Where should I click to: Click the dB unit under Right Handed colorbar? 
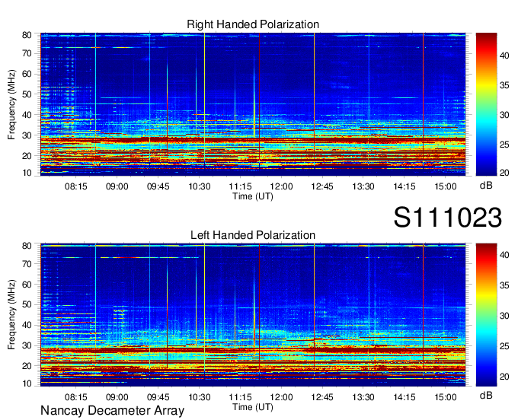click(x=486, y=186)
